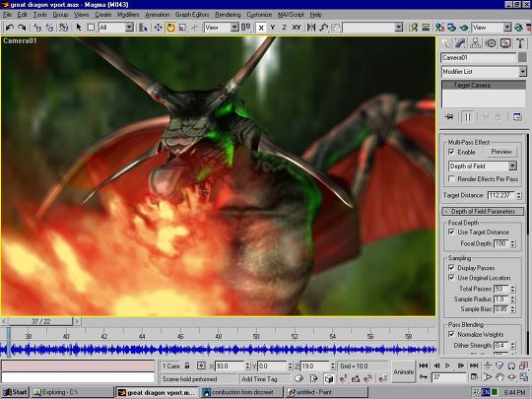Adjust the Total Passes spinner

(x=513, y=289)
